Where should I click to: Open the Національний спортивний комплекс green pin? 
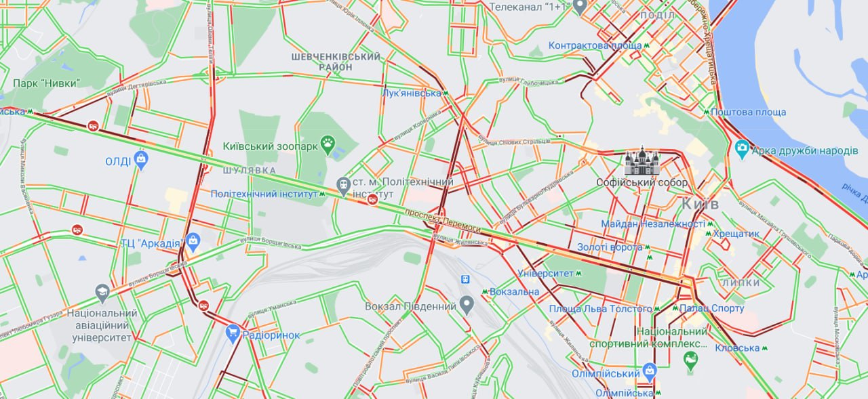tap(691, 362)
